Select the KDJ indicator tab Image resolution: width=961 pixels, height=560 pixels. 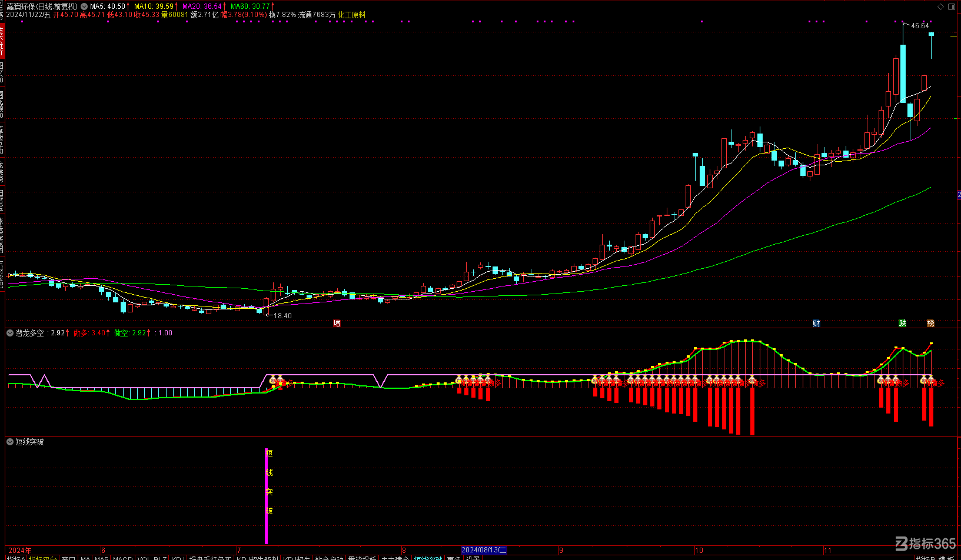click(178, 558)
